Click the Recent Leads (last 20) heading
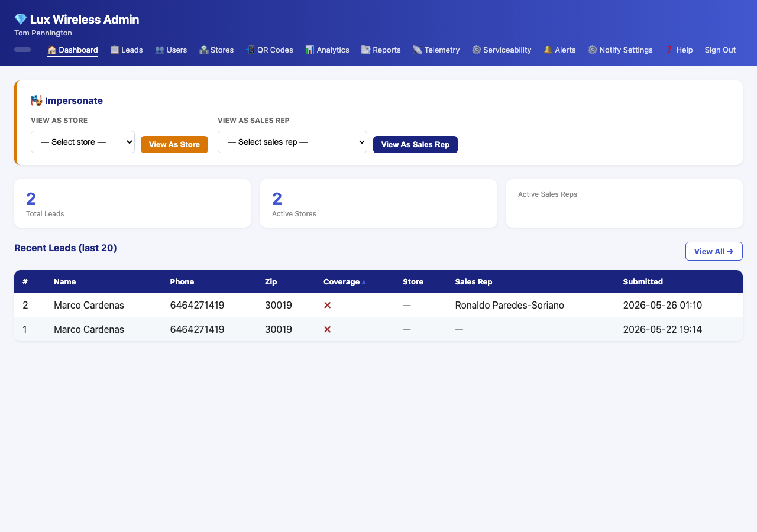 tap(66, 248)
